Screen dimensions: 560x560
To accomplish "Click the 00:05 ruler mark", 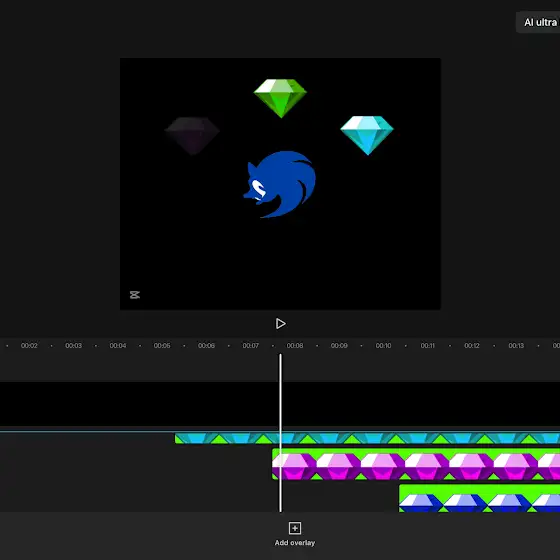I will 162,345.
